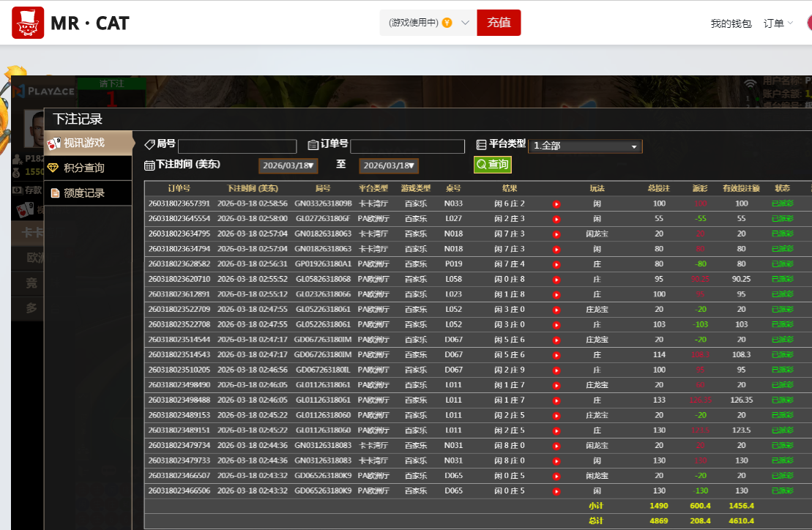Image resolution: width=812 pixels, height=530 pixels.
Task: Click the yellow yuan coin icon
Action: click(x=447, y=23)
